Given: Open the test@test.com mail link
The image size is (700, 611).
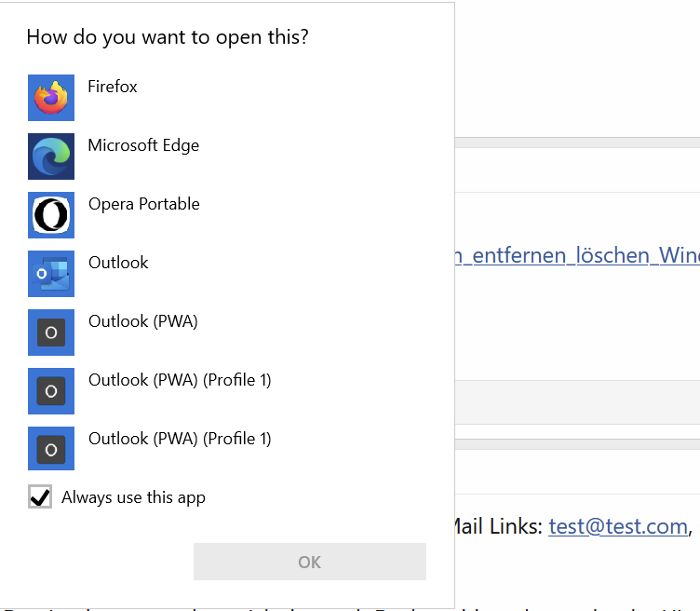Looking at the screenshot, I should [x=618, y=526].
